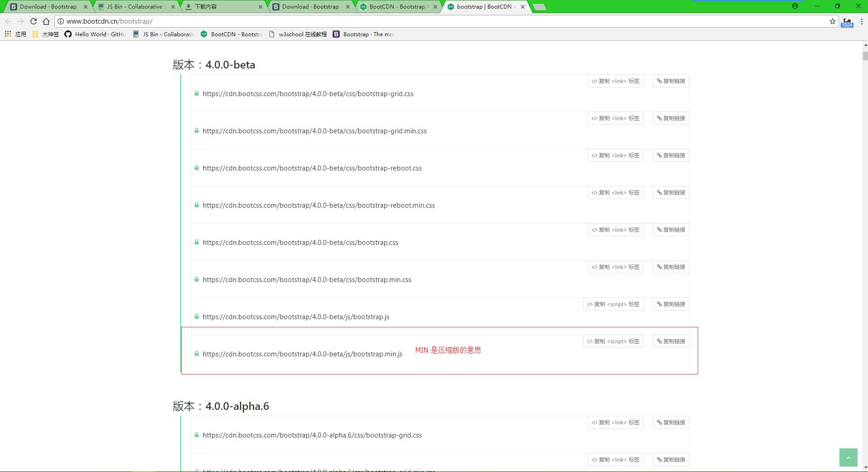Click 复制链接 for beta bootstrap.css
This screenshot has height=472, width=868.
coord(671,230)
